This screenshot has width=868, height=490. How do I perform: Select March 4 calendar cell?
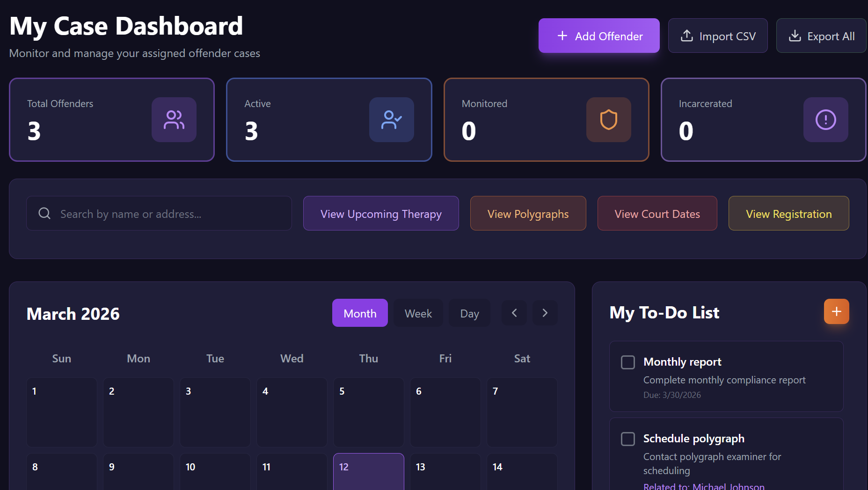point(292,412)
